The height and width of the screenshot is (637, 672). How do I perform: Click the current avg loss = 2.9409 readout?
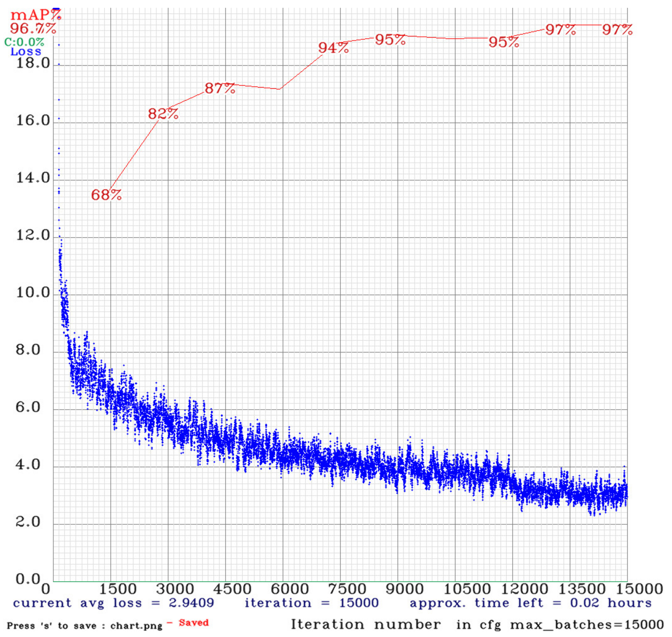coord(113,603)
